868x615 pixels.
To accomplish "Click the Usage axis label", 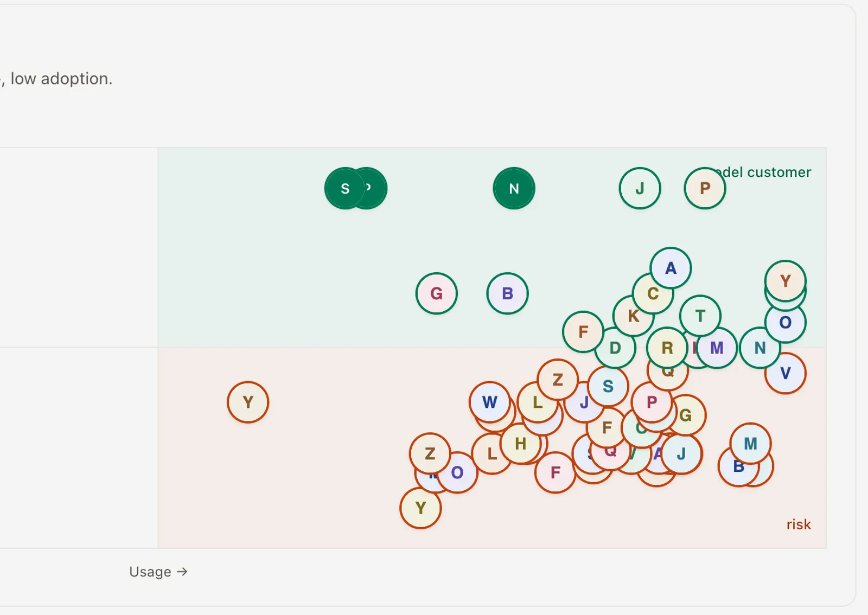I will click(158, 572).
